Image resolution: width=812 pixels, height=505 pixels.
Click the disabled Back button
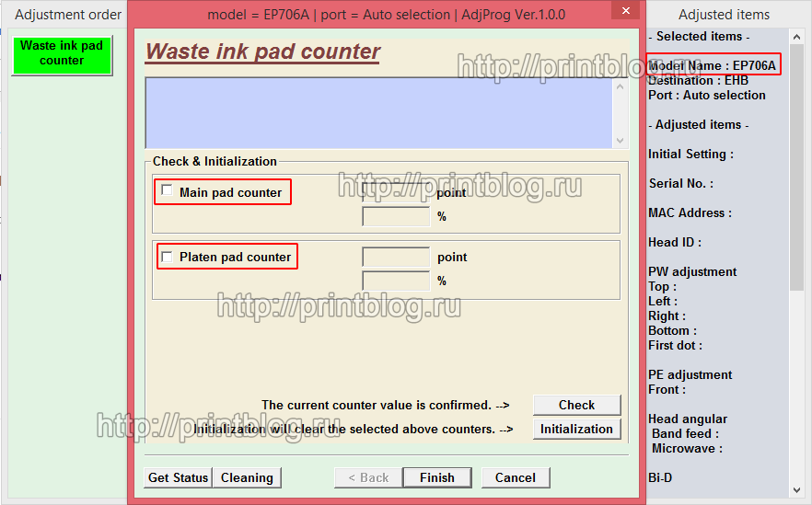point(368,477)
